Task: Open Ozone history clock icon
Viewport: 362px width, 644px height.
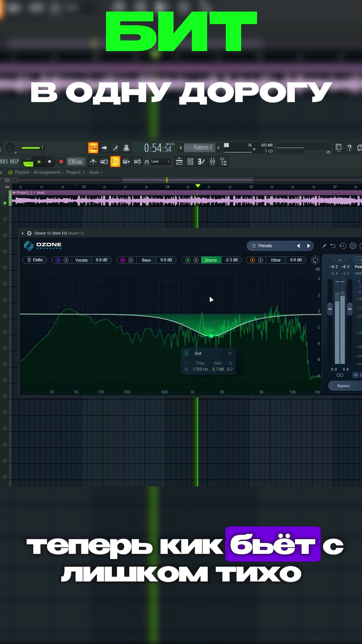Action: [x=343, y=246]
